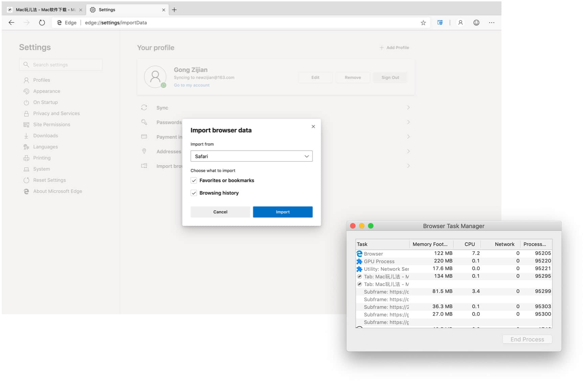
Task: Click the Remove profile button
Action: pyautogui.click(x=353, y=78)
